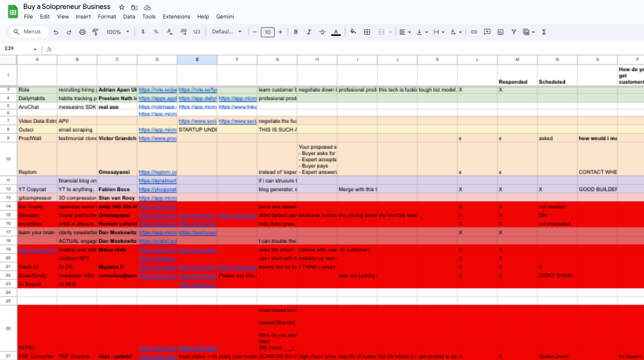644x360 pixels.
Task: Open the YT Copycat link in row 12
Action: [158, 189]
